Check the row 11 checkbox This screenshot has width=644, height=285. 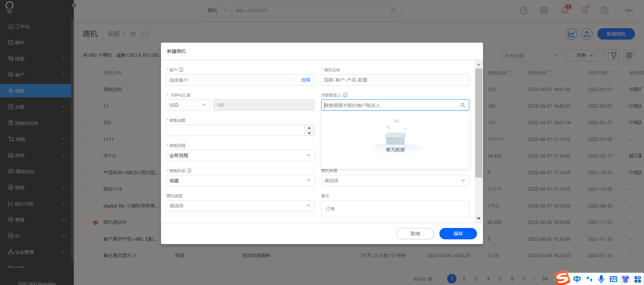point(84,106)
